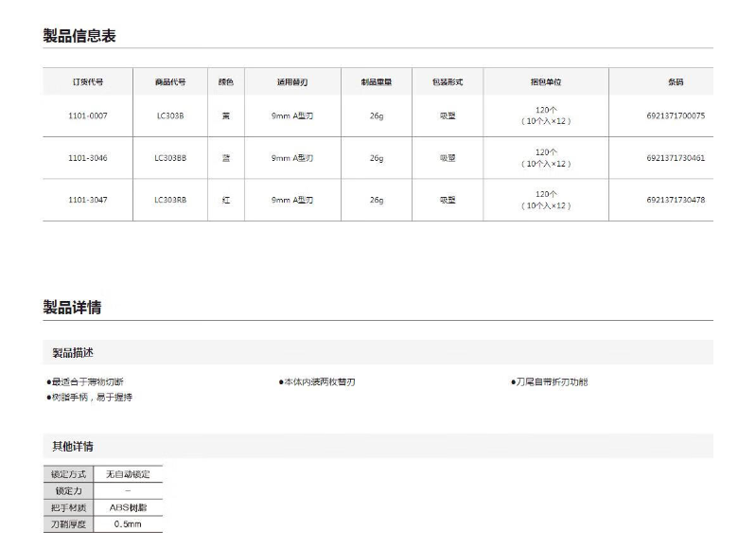This screenshot has width=756, height=549.
Task: Select the 条码 column header
Action: pyautogui.click(x=676, y=82)
